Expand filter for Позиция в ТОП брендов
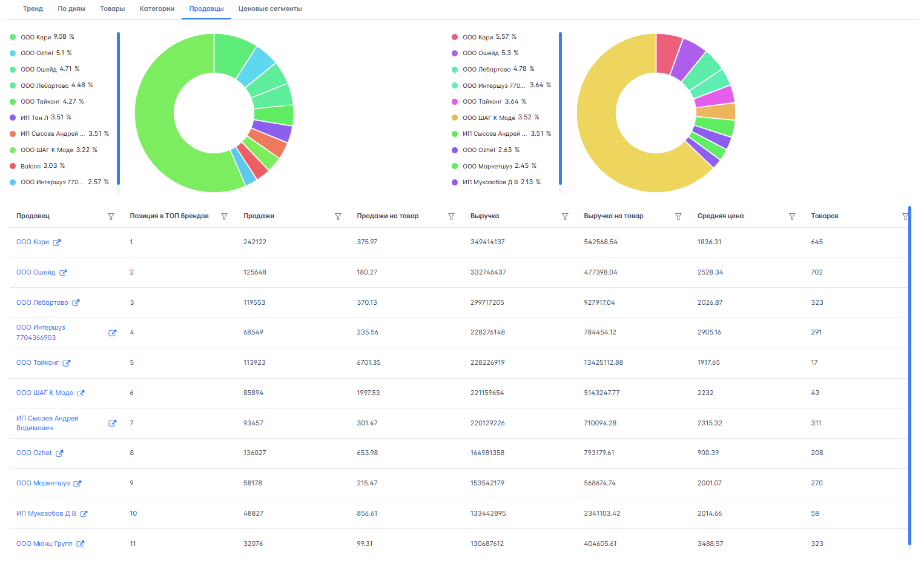The width and height of the screenshot is (924, 572). (224, 216)
